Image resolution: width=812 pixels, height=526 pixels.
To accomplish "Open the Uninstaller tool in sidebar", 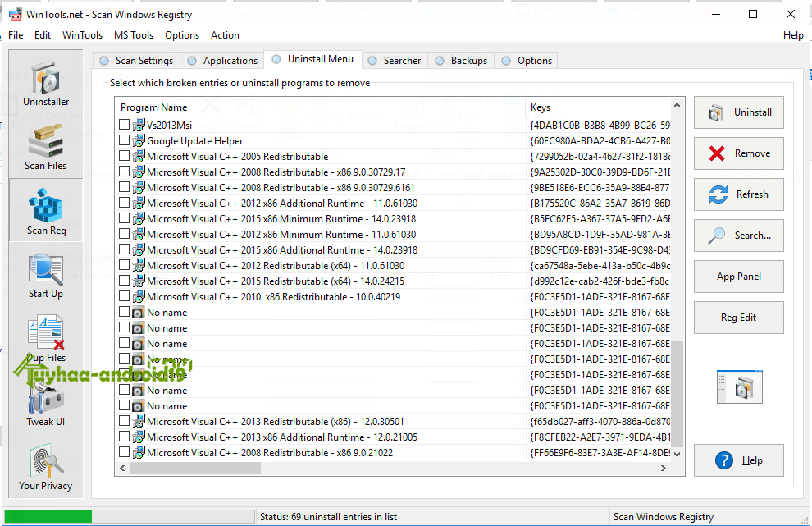I will [x=46, y=83].
